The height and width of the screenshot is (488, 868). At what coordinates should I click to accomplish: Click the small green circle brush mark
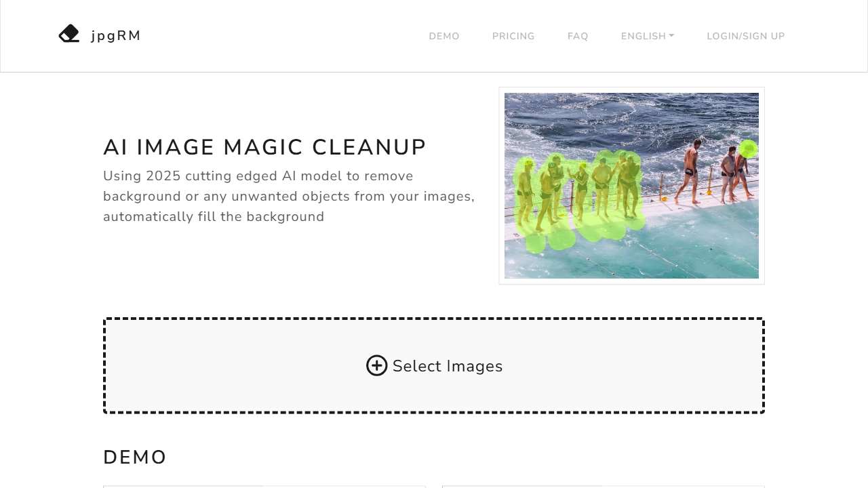(748, 148)
